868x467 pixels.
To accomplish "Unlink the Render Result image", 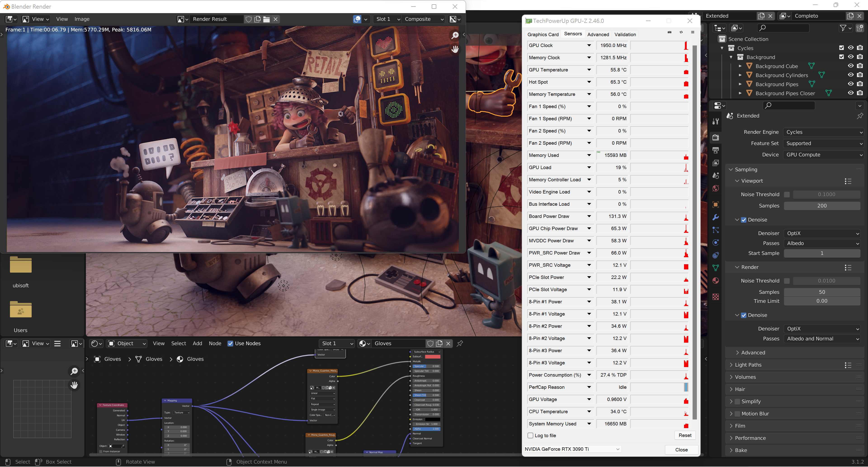I will pos(276,19).
